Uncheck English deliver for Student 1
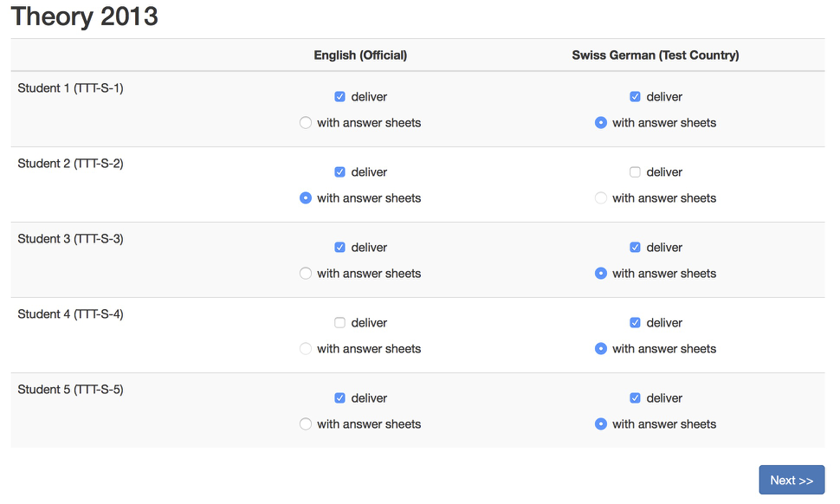The height and width of the screenshot is (504, 840). click(339, 97)
